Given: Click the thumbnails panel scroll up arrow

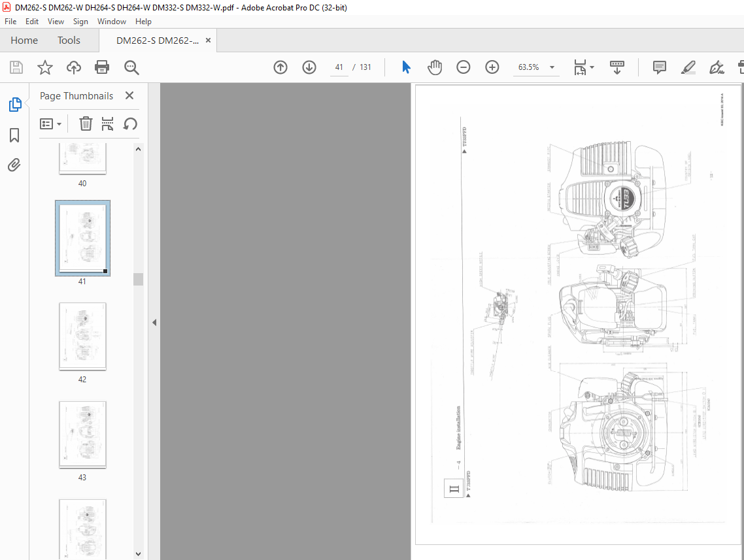Looking at the screenshot, I should pyautogui.click(x=138, y=149).
